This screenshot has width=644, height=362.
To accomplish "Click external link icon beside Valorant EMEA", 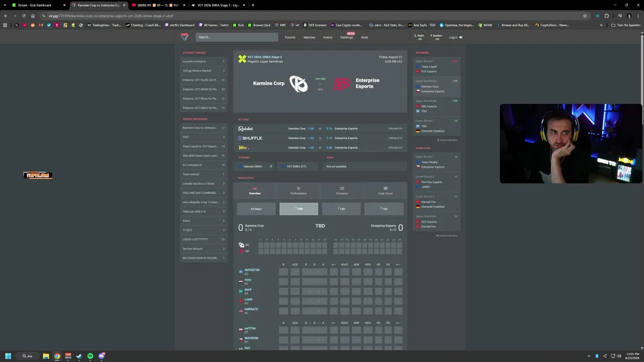I will point(271,166).
